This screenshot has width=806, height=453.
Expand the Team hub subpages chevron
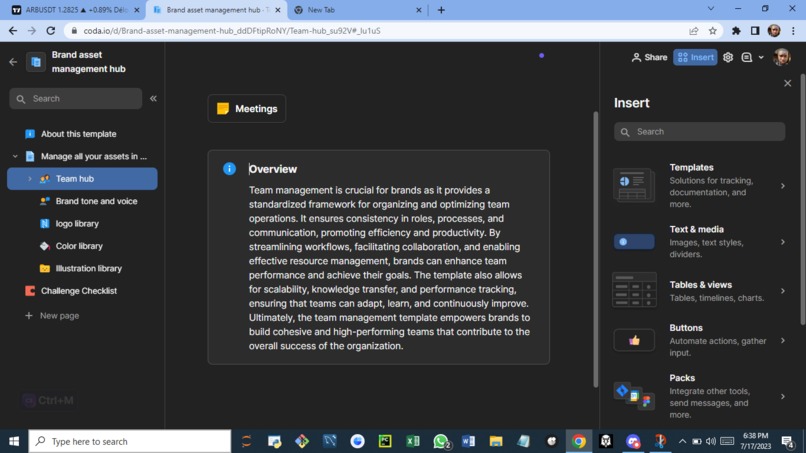tap(29, 179)
